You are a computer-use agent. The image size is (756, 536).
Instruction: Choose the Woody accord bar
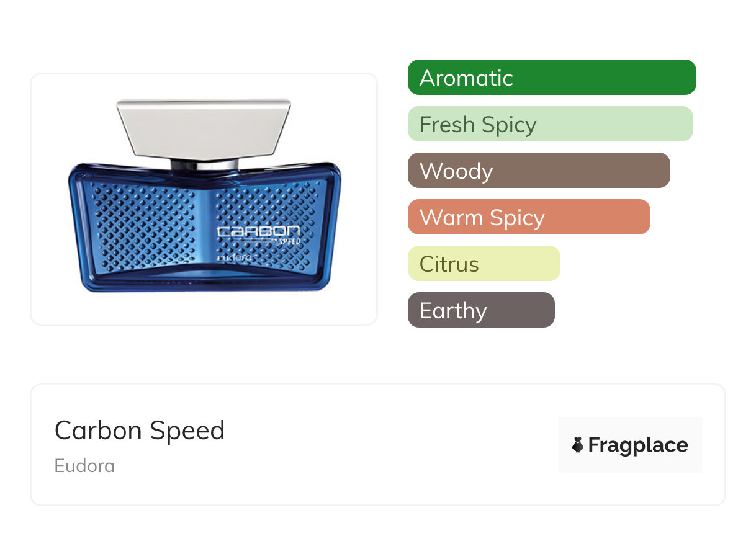coord(538,171)
